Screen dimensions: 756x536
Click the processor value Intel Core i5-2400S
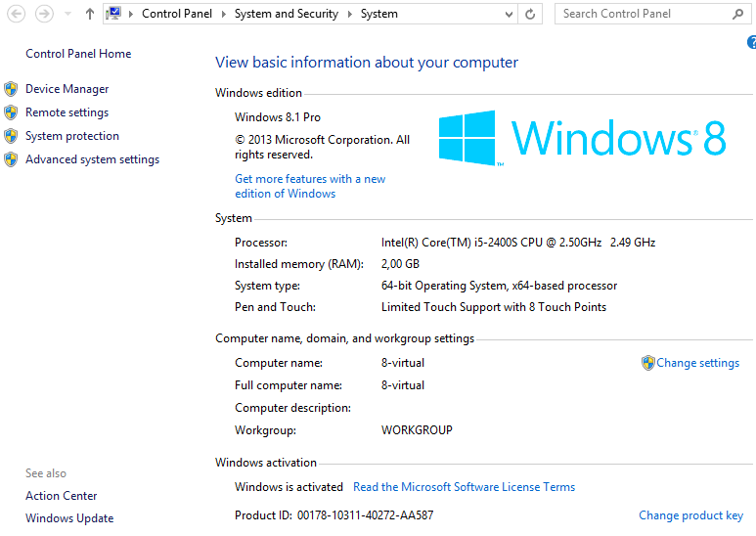click(x=518, y=243)
